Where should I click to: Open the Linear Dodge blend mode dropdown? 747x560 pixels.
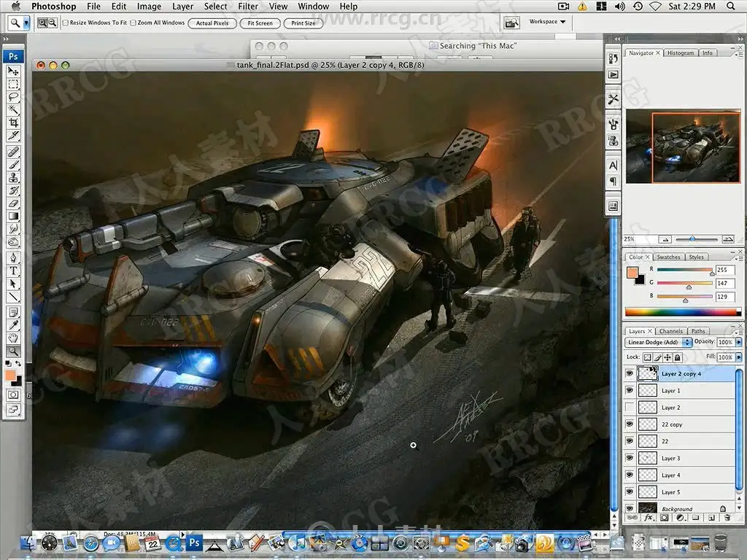(x=658, y=342)
